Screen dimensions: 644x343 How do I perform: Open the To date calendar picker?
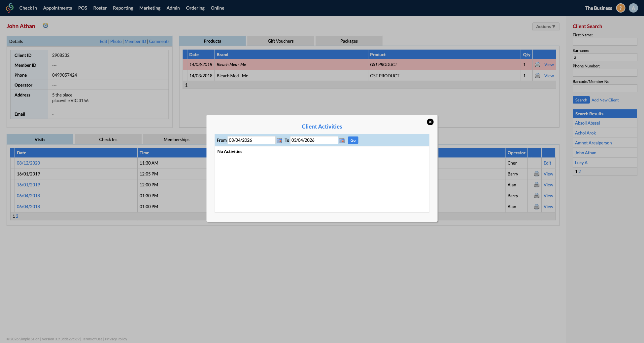[x=342, y=140]
